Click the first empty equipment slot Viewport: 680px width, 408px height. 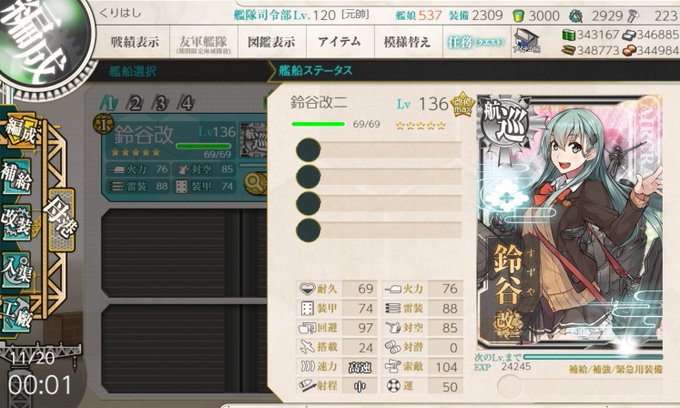click(x=379, y=150)
